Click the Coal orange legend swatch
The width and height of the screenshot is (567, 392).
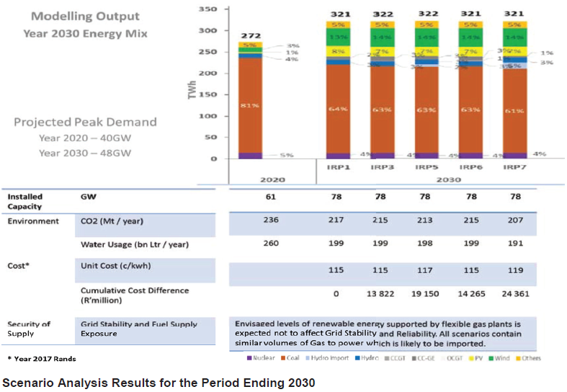tap(283, 358)
